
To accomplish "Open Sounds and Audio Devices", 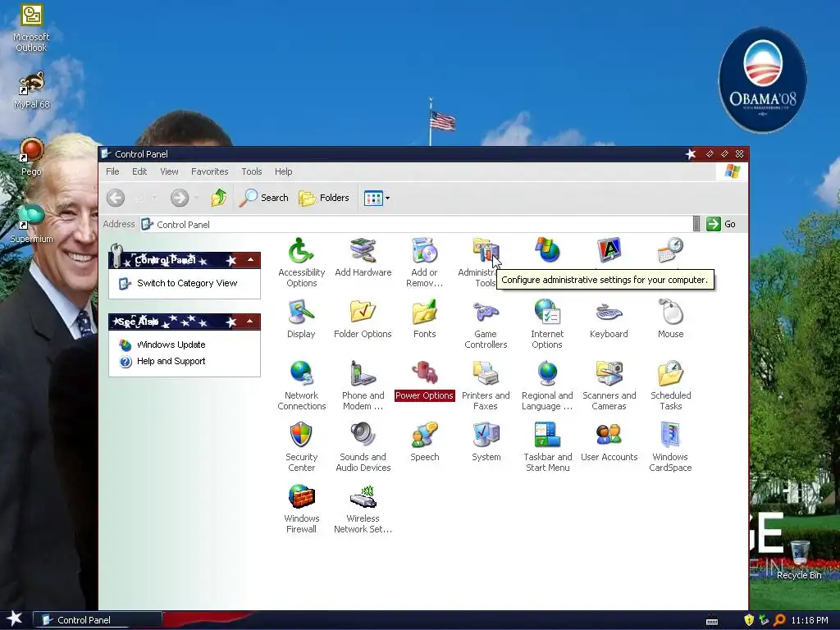I will tap(363, 447).
